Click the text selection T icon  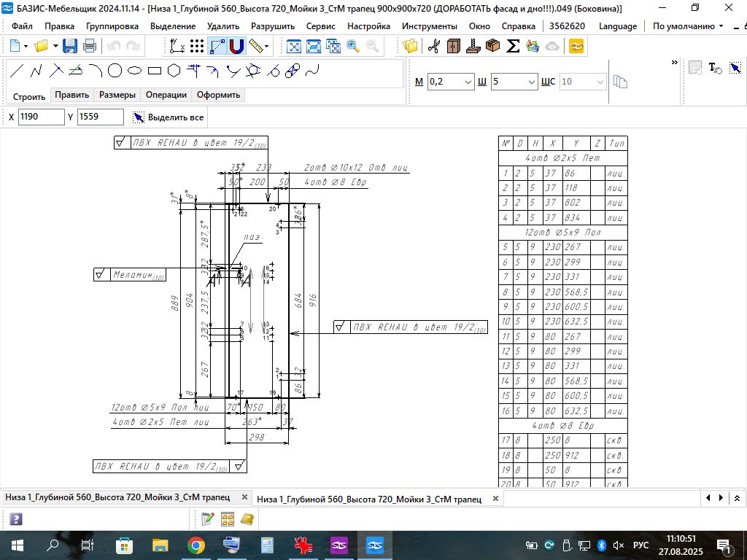click(715, 68)
